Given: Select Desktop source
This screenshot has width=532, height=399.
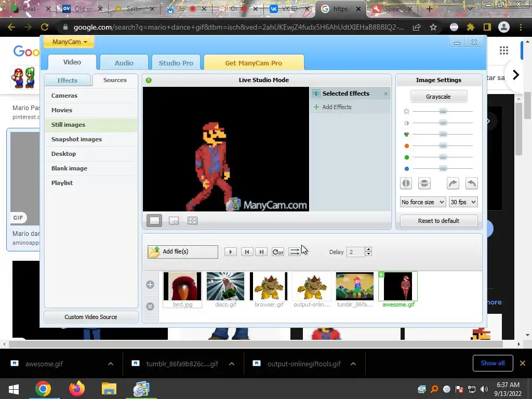Looking at the screenshot, I should (91, 154).
